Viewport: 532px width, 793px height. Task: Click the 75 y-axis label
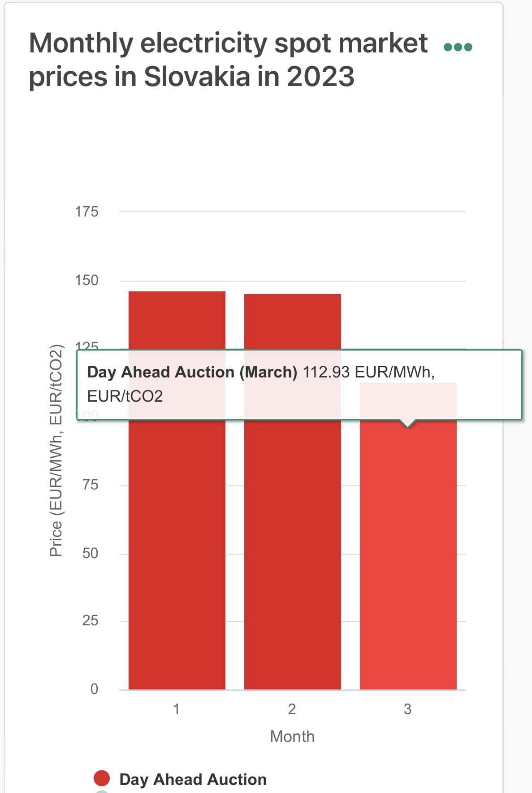pyautogui.click(x=90, y=485)
